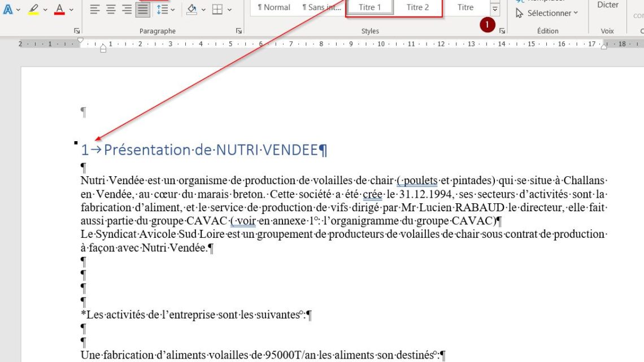Expand the styles gallery more arrow
This screenshot has width=644, height=362.
(495, 9)
